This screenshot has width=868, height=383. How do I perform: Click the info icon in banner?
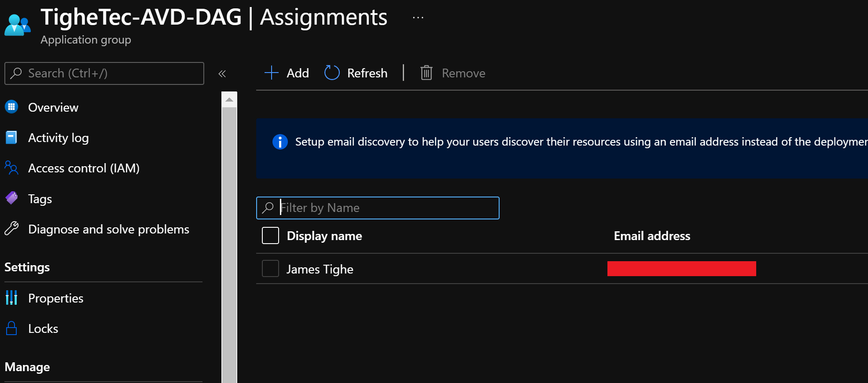280,142
